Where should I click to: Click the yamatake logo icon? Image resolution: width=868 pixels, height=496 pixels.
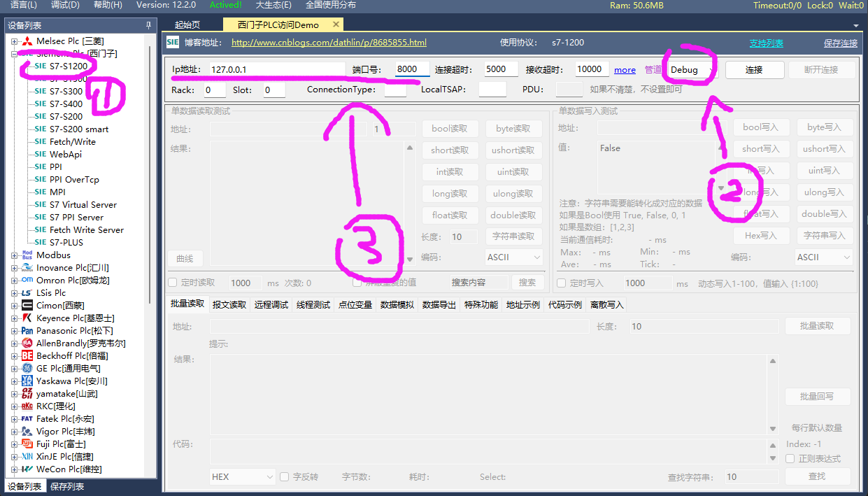click(x=27, y=393)
